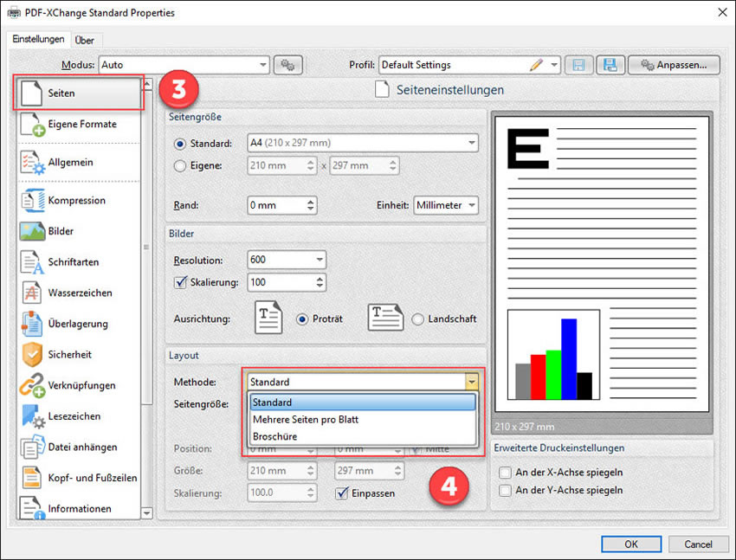Click the Proträt orientation page icon
This screenshot has height=560, width=736.
[268, 318]
